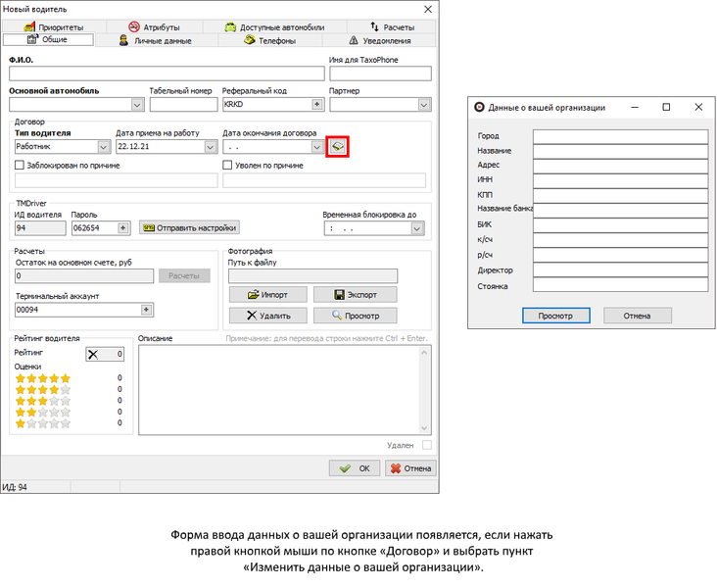Open the "Партнер" dropdown list
Viewport: 717px width, 588px height.
tap(424, 104)
